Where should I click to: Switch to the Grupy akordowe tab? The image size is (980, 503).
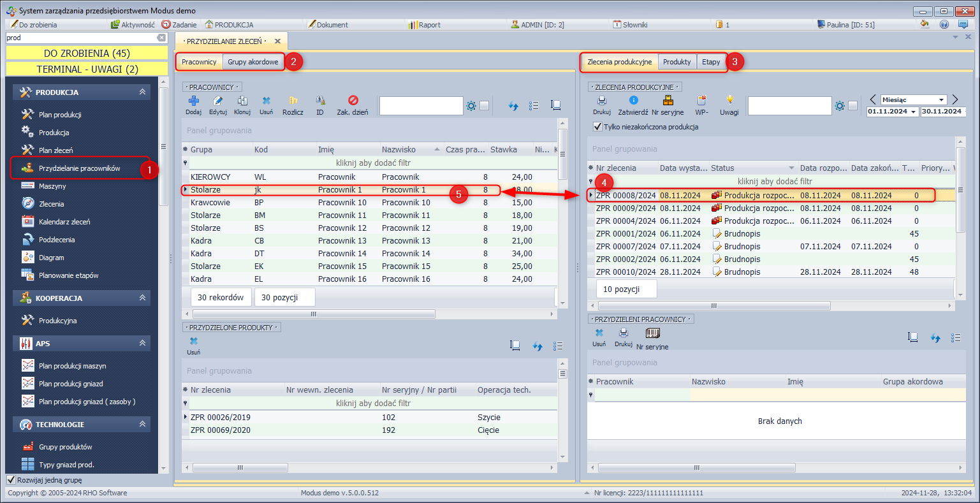click(x=253, y=62)
